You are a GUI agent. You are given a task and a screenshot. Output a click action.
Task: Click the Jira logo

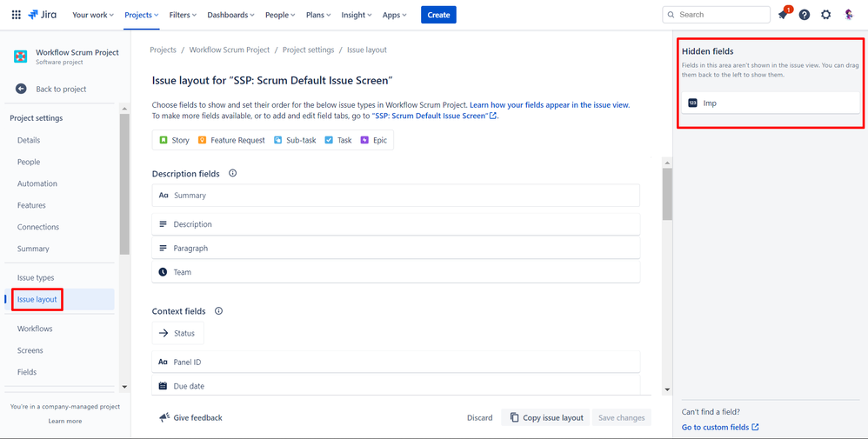(43, 15)
